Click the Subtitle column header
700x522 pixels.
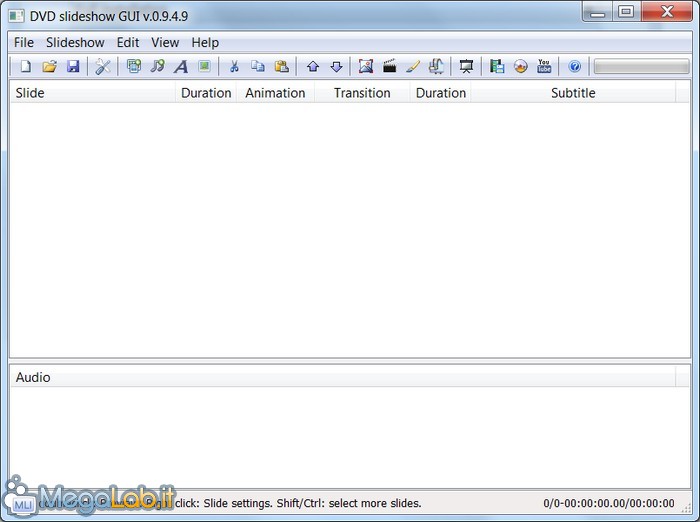[573, 93]
